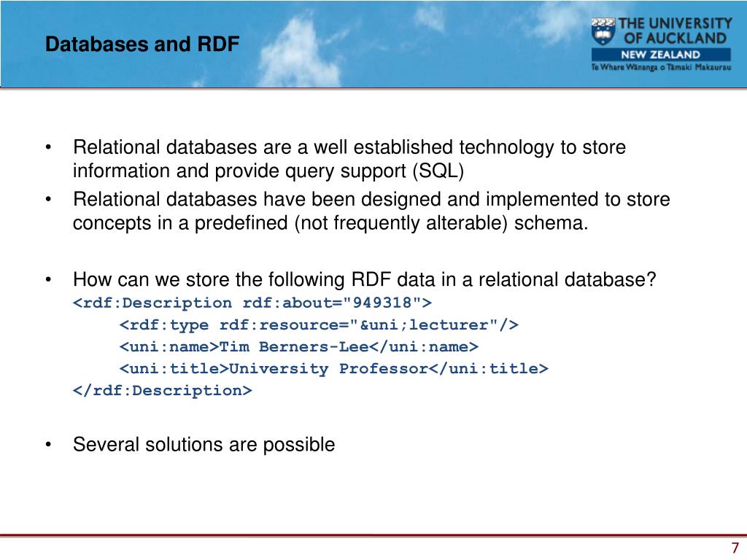Click the line 'information and provide query support (SQL)'
Viewport: 747px width, 560px height.
(x=268, y=171)
